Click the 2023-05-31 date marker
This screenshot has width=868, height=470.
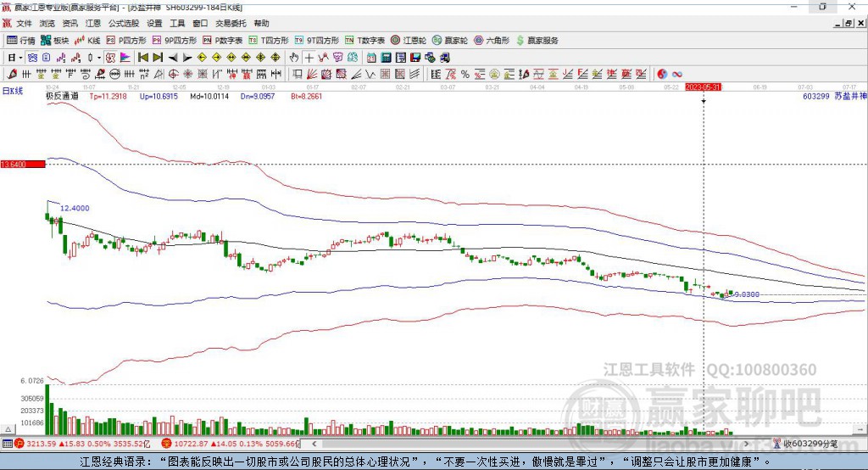703,87
